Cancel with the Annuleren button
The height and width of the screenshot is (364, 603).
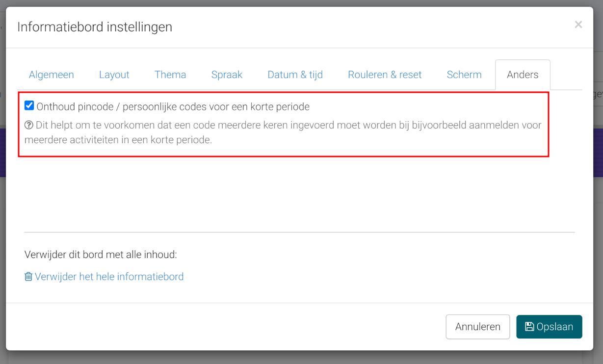pos(478,327)
